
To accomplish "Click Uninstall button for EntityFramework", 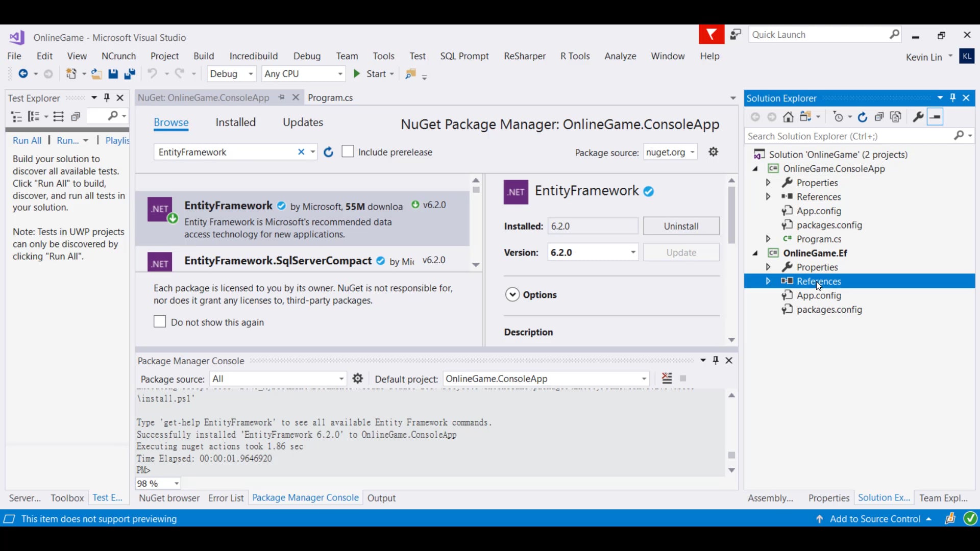I will [x=681, y=226].
